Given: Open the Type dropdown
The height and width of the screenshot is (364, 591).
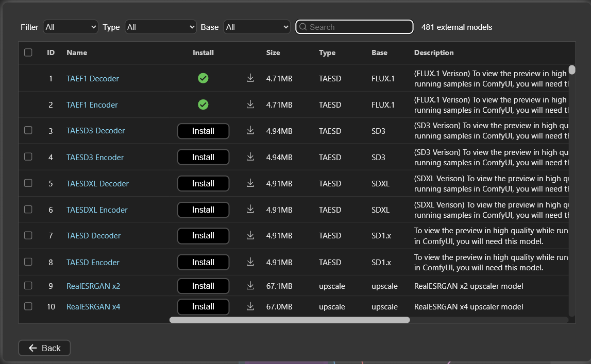Looking at the screenshot, I should (161, 27).
